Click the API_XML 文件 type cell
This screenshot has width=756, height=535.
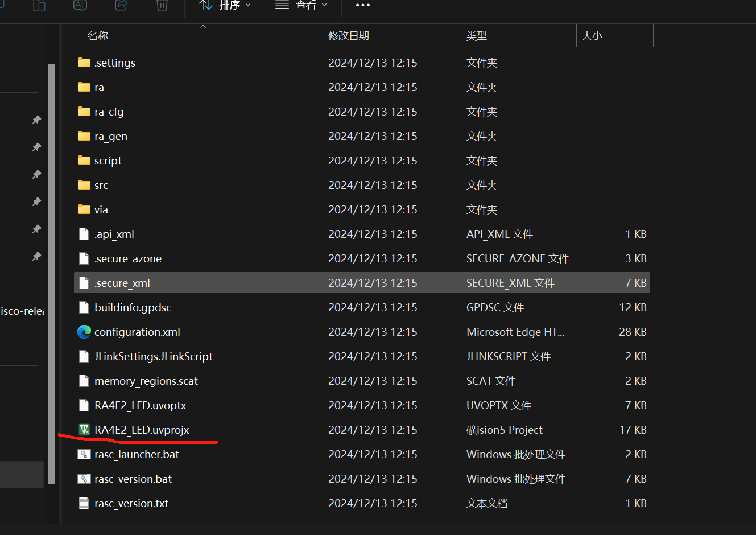click(499, 234)
